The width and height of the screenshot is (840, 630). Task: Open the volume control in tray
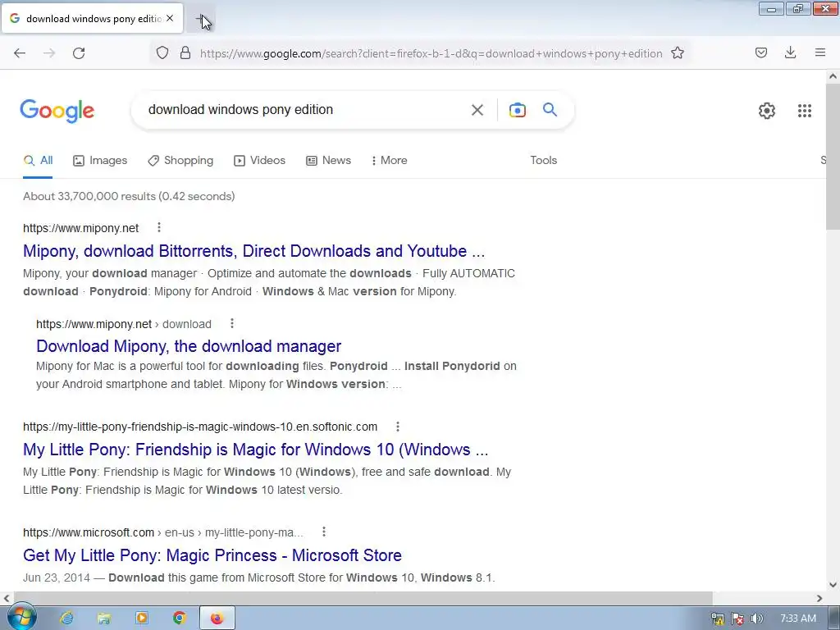click(x=756, y=619)
